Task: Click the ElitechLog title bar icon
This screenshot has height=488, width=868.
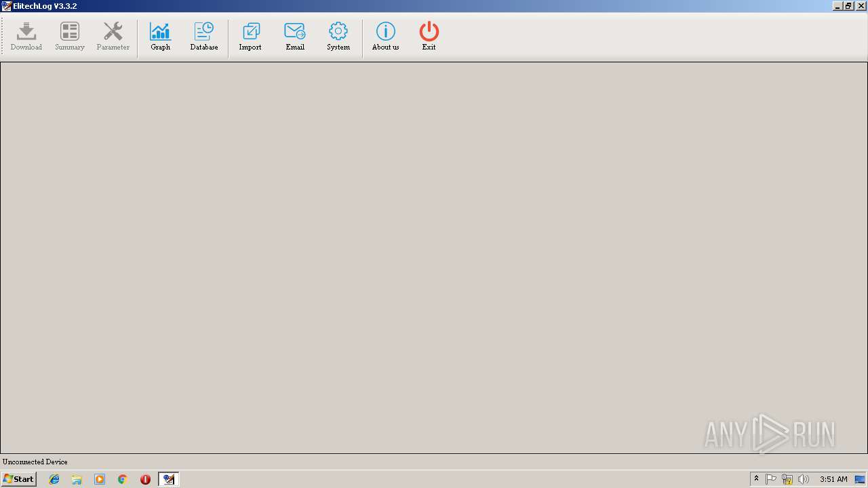Action: pyautogui.click(x=7, y=6)
